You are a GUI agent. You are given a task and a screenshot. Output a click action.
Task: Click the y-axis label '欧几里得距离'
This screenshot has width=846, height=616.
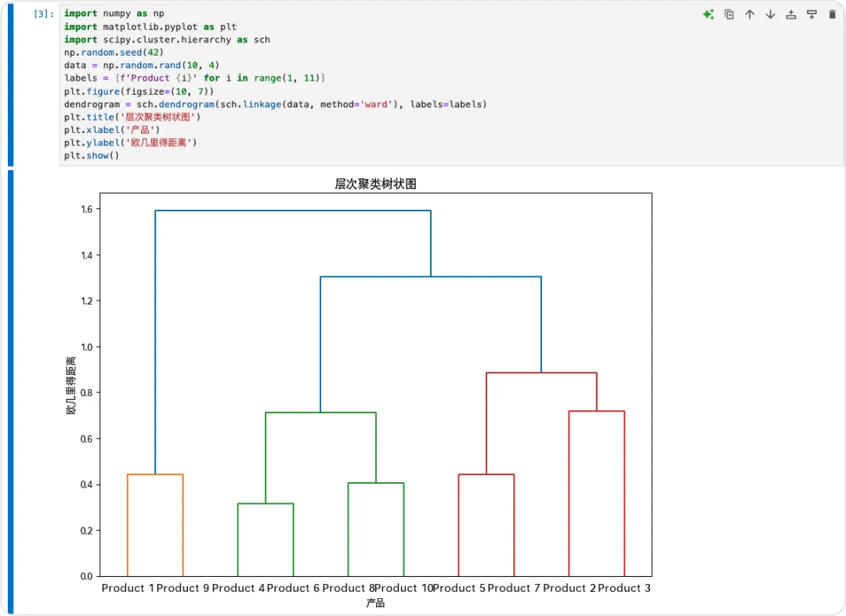(70, 385)
